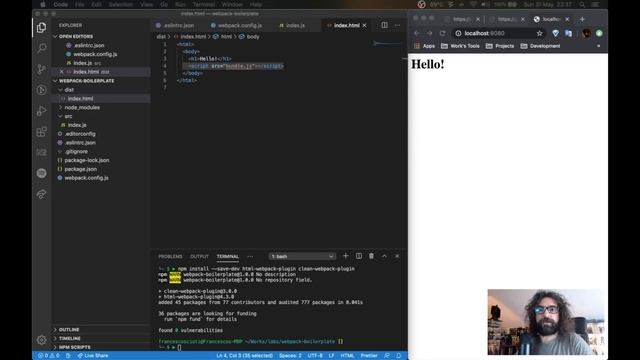Bookmark this page with star icon
The height and width of the screenshot is (360, 640).
(x=540, y=33)
